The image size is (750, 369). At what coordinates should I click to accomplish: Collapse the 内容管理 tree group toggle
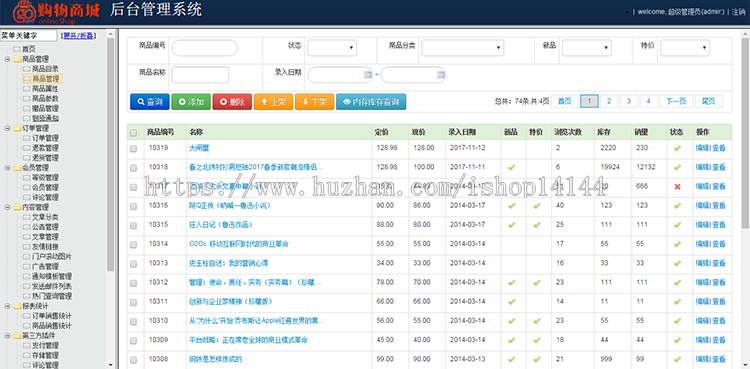pyautogui.click(x=7, y=207)
